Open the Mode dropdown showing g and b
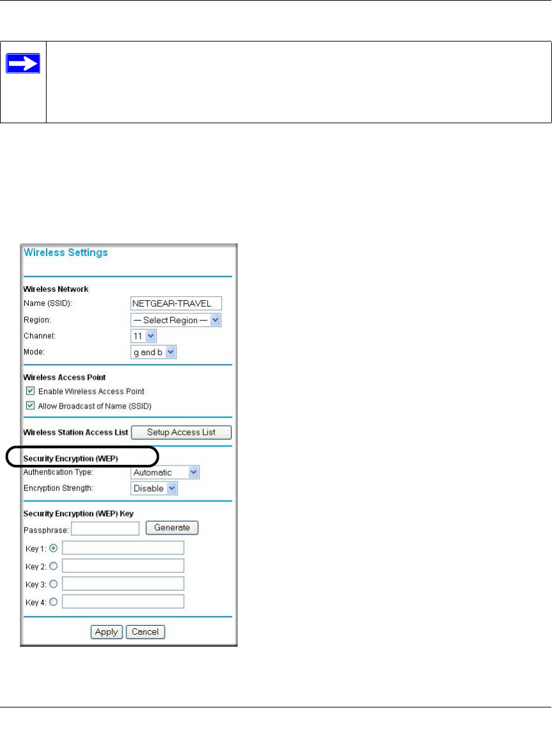This screenshot has width=552, height=756. click(x=154, y=352)
